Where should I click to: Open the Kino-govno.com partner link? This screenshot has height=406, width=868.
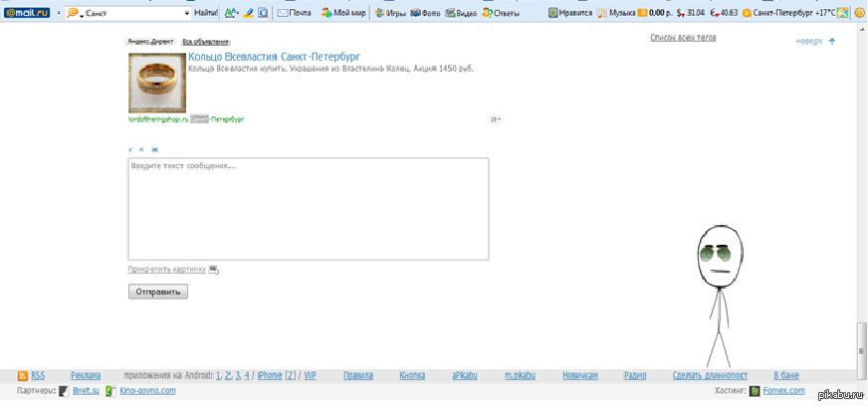(147, 391)
